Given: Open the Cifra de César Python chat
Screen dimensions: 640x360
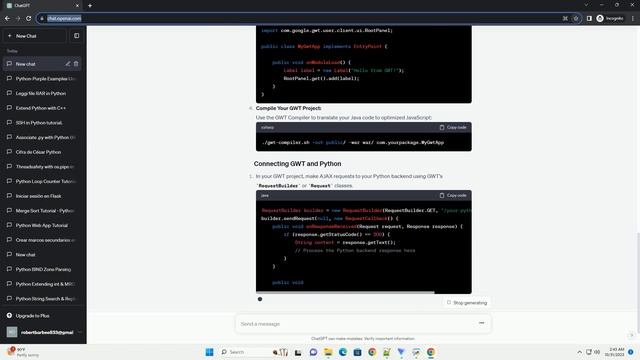Looking at the screenshot, I should point(42,152).
